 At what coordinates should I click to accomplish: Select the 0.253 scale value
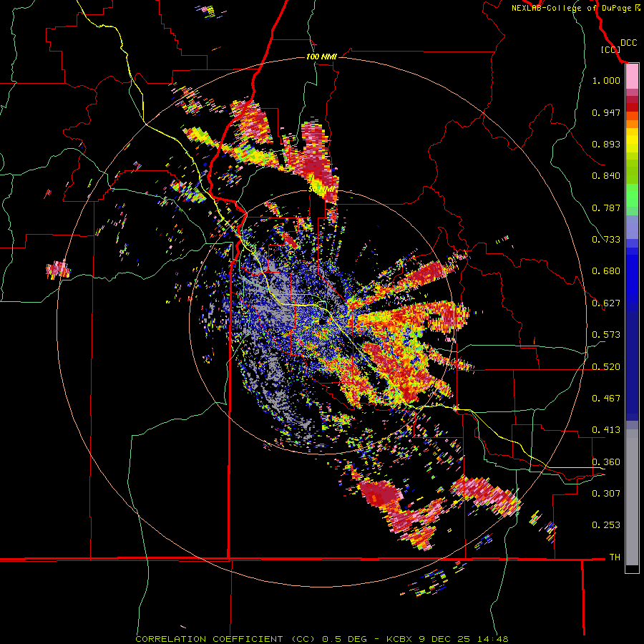606,525
